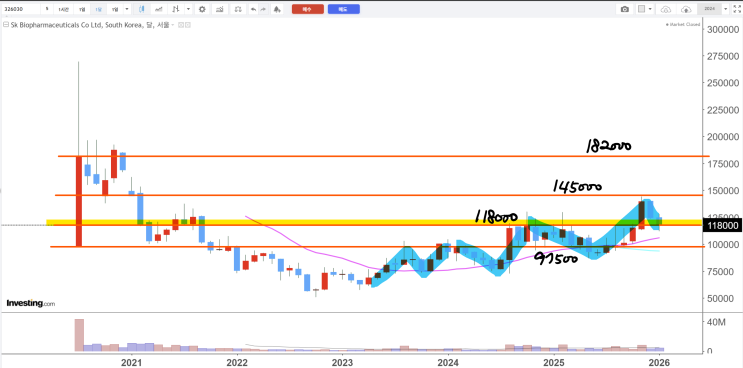Open the indicators icon in toolbar
The image size is (743, 368).
point(219,9)
